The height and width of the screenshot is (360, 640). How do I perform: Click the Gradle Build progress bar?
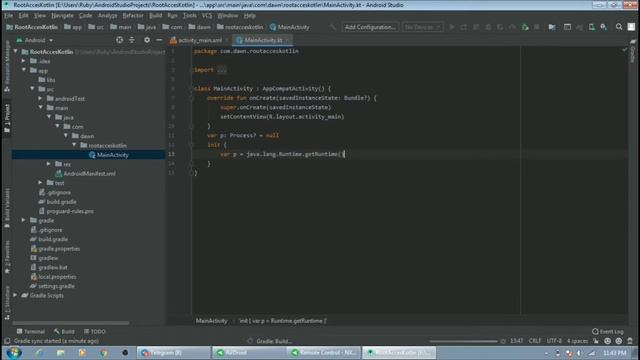(463, 341)
